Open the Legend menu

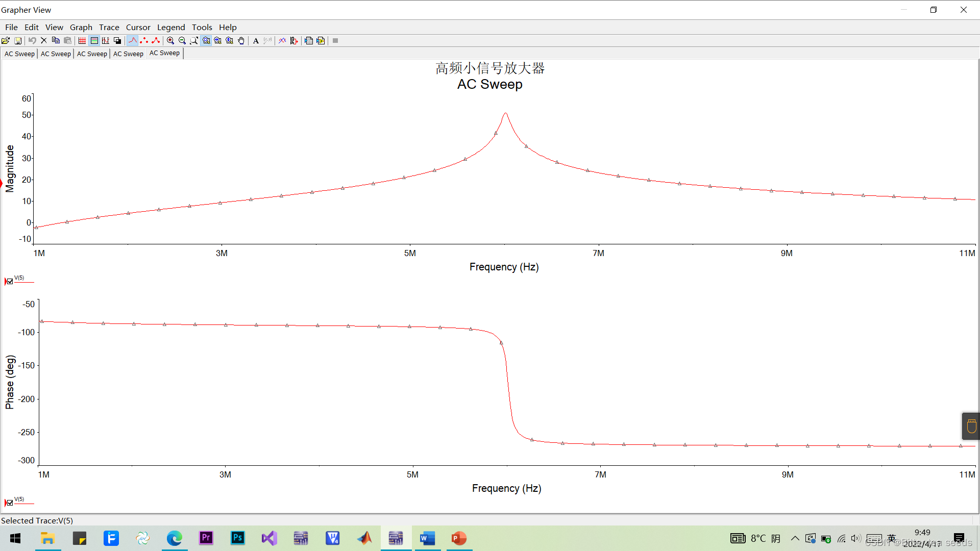tap(170, 28)
